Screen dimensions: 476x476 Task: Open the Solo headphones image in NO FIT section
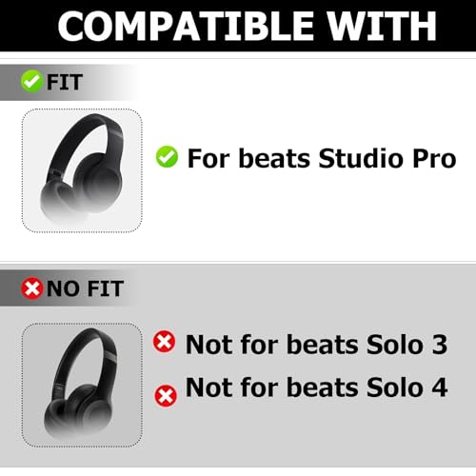82,386
